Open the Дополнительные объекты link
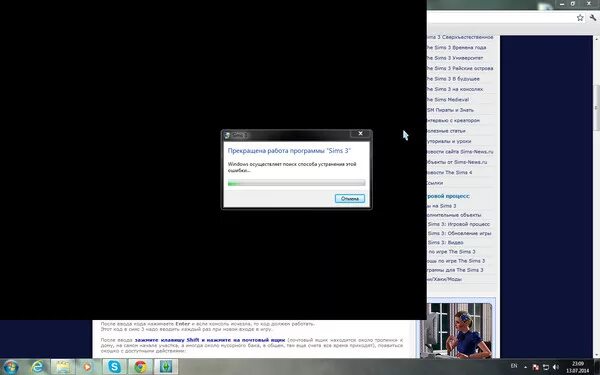Image resolution: width=600 pixels, height=375 pixels. click(x=454, y=215)
